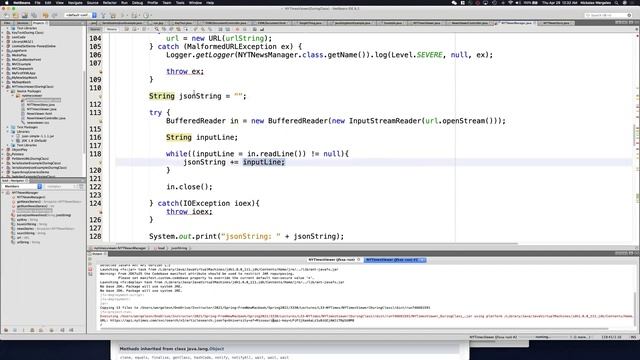640x360 pixels.
Task: Click the Build Project hammer icon
Action: 103,15
